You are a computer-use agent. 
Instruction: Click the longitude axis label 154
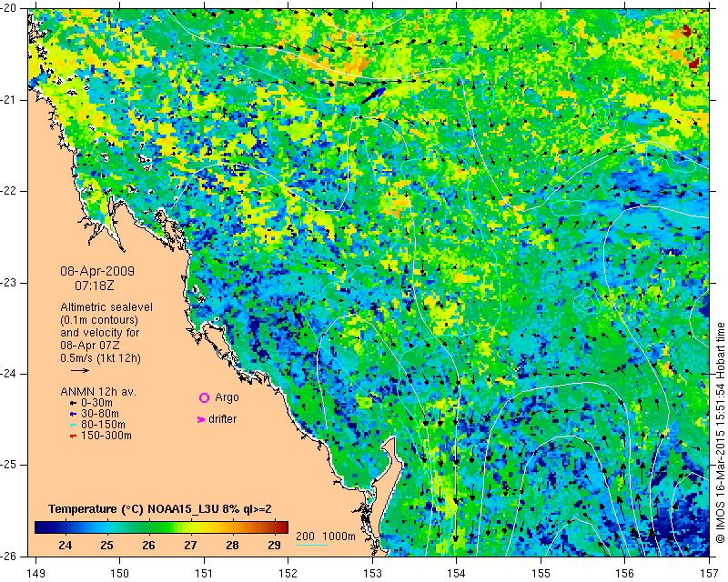point(457,574)
